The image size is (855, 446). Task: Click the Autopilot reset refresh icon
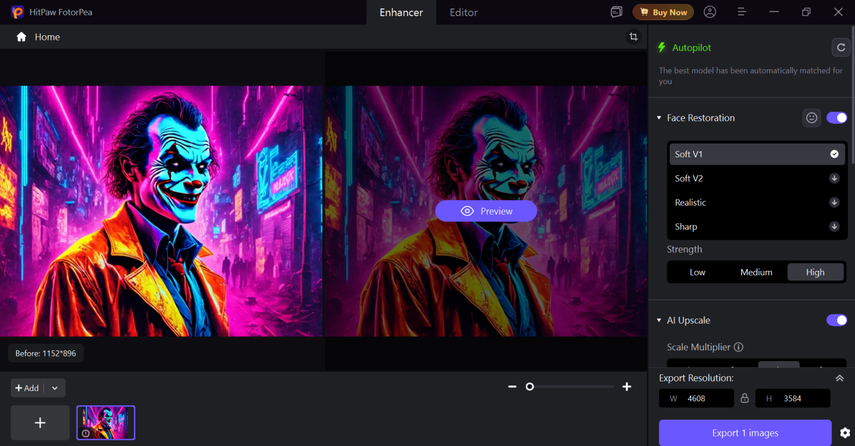840,47
